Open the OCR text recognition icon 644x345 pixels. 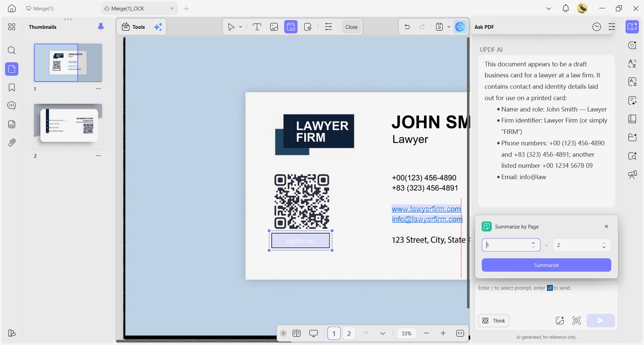pyautogui.click(x=632, y=82)
